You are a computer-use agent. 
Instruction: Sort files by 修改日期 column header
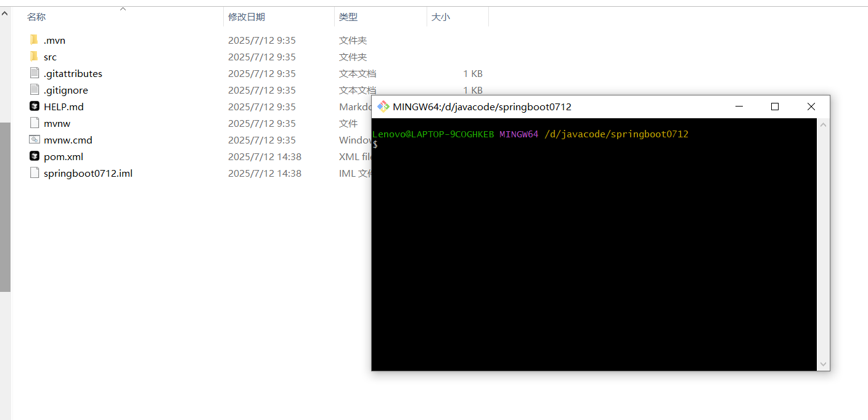point(247,17)
